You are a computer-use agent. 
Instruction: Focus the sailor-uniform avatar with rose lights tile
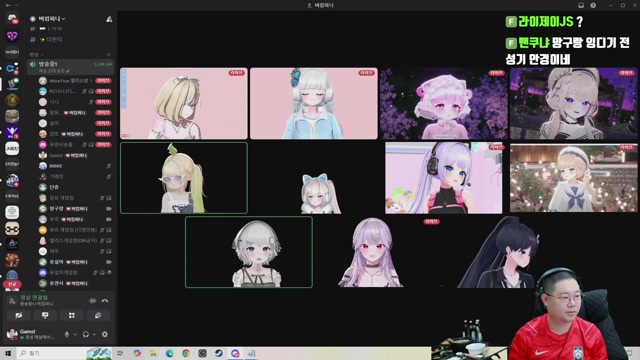coord(573,178)
